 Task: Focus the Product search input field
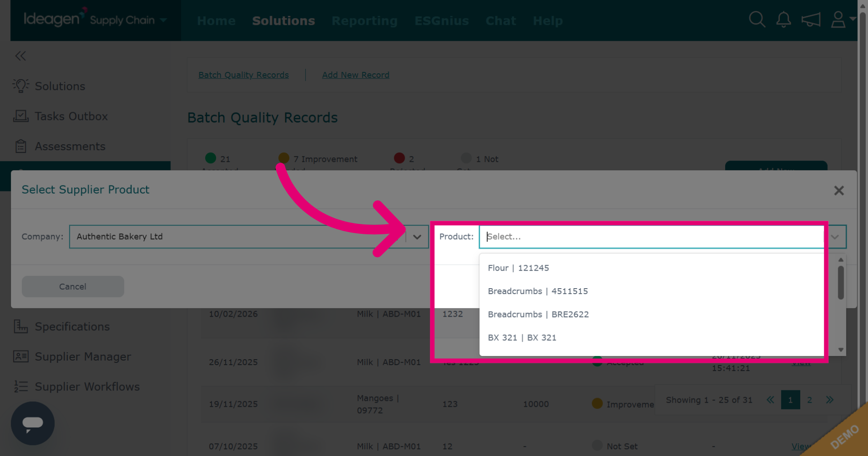tap(651, 237)
